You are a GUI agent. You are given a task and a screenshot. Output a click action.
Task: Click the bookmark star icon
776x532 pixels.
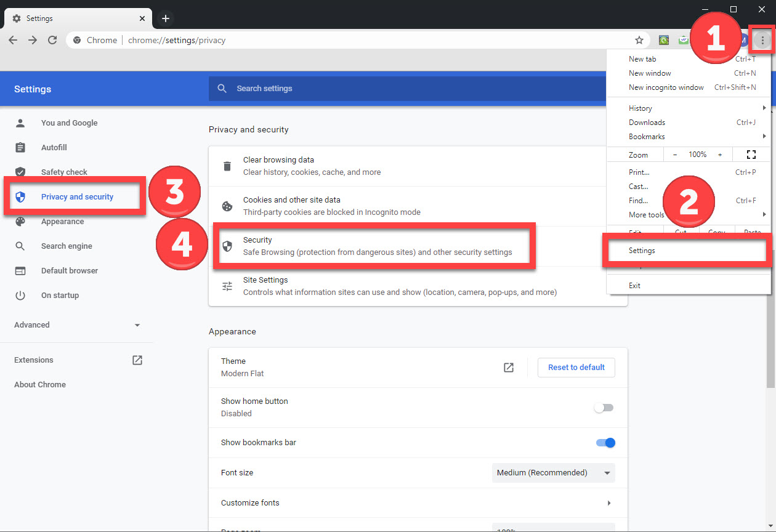coord(639,40)
